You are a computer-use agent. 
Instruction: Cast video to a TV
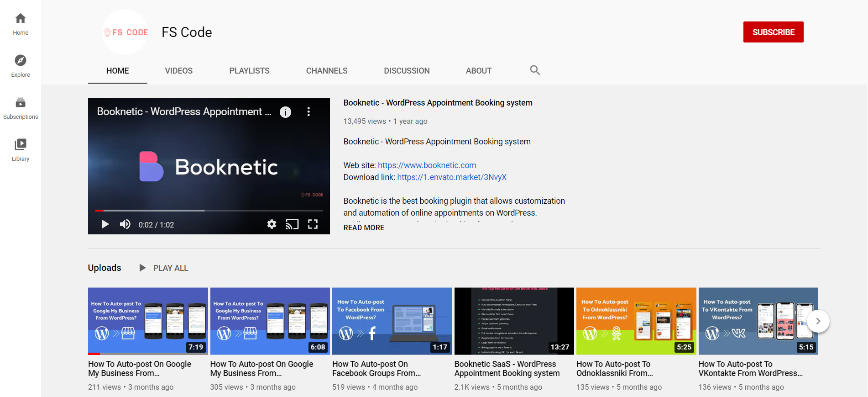point(292,224)
